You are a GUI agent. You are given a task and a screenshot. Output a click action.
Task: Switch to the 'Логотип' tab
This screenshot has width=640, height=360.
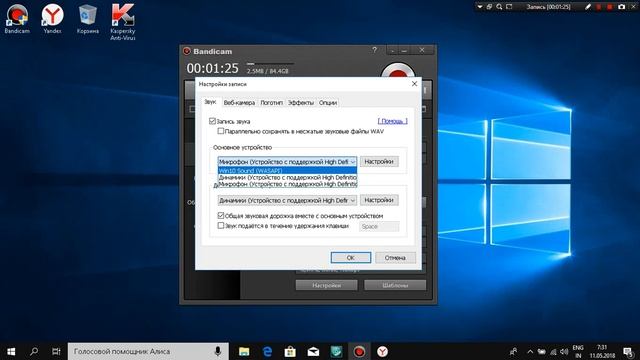pyautogui.click(x=271, y=103)
